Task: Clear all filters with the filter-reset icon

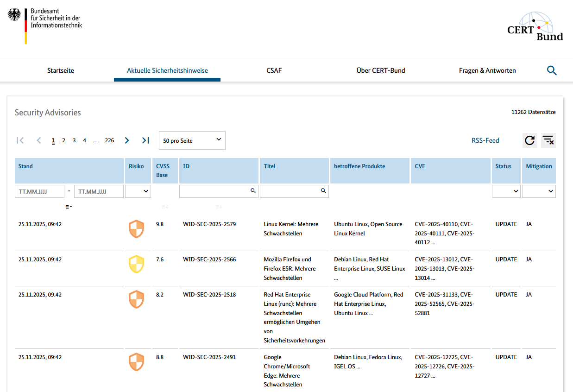Action: (548, 140)
